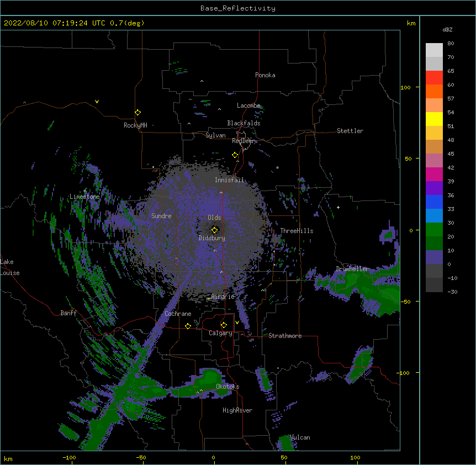Pick the orange 60-57 dBZ legend swatch
This screenshot has height=465, width=476.
434,91
